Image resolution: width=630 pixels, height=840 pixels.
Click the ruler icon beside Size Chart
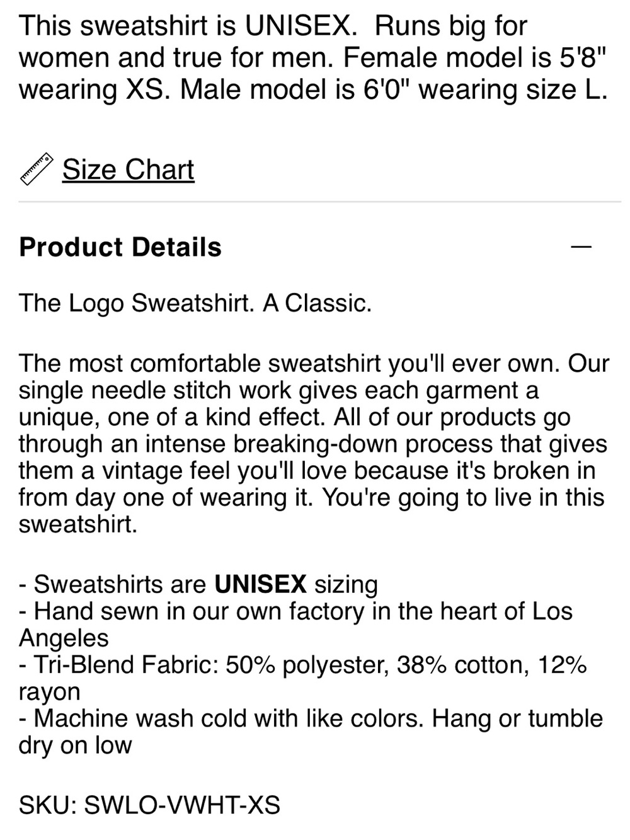point(37,170)
